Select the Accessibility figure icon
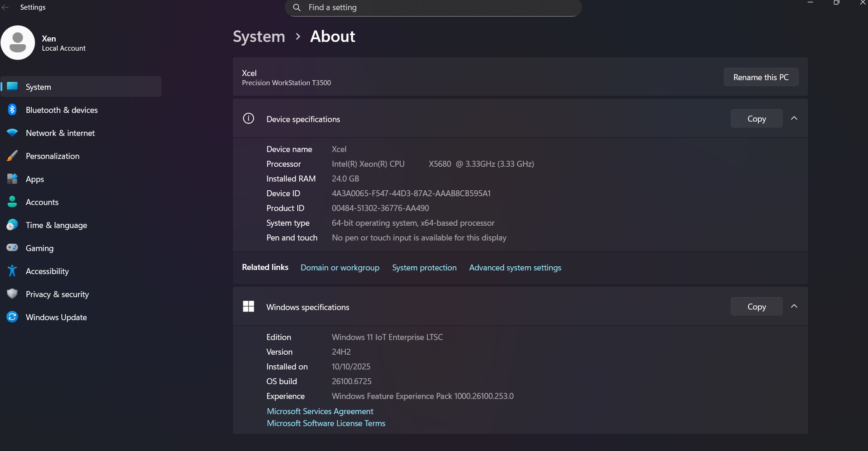868x451 pixels. (12, 271)
